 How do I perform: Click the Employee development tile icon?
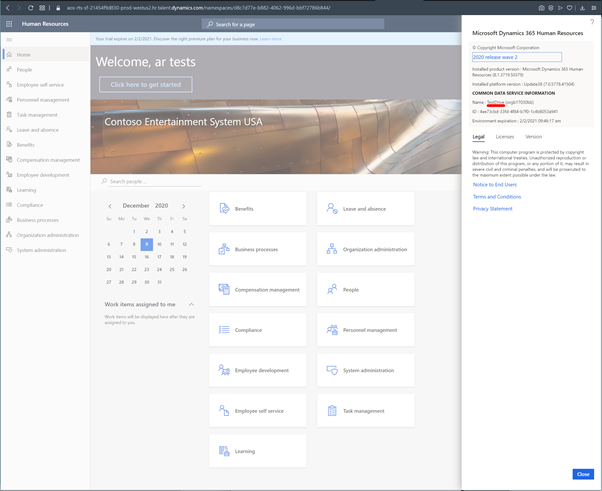point(224,370)
